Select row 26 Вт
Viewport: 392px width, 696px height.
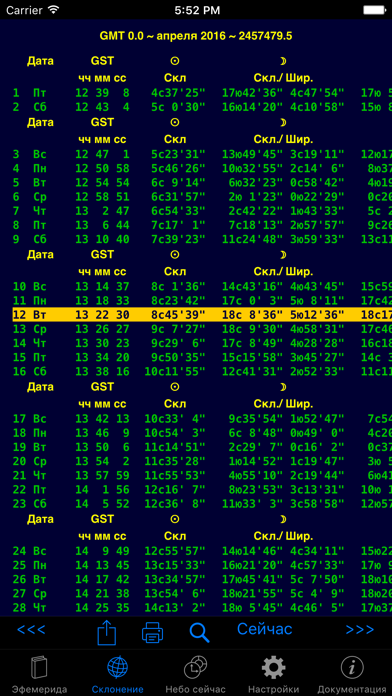click(x=202, y=580)
